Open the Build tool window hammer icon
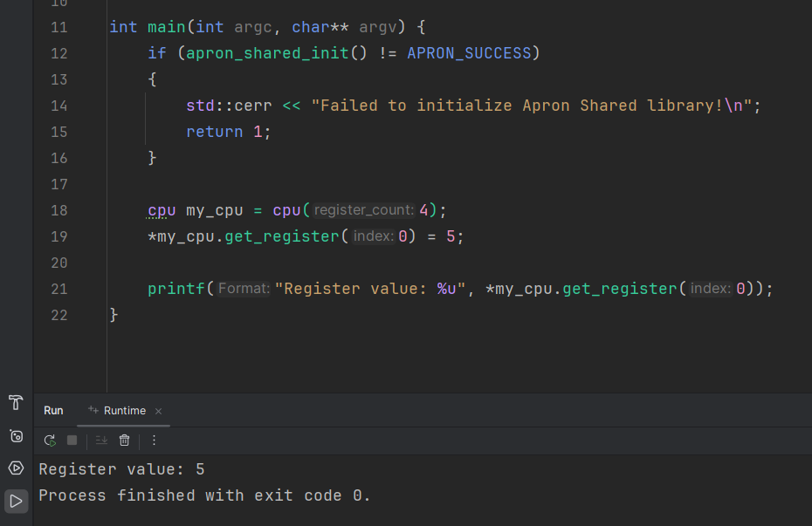Viewport: 812px width, 526px height. click(x=16, y=402)
